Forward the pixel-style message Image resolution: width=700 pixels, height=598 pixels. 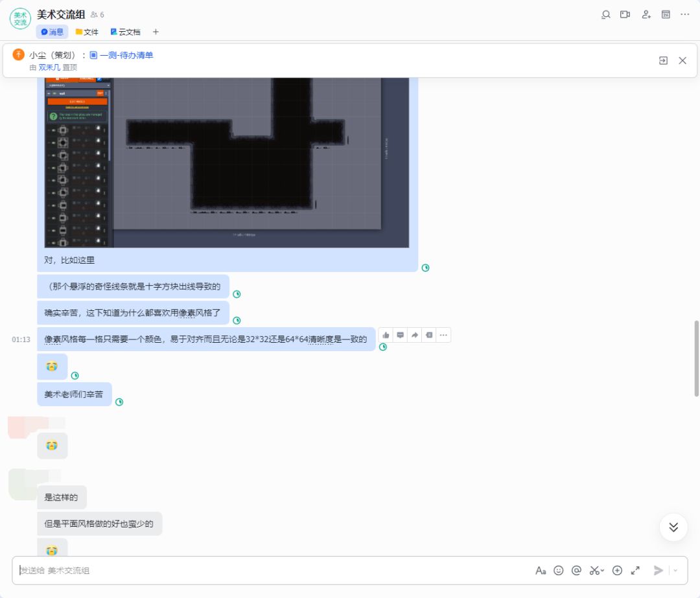[415, 335]
